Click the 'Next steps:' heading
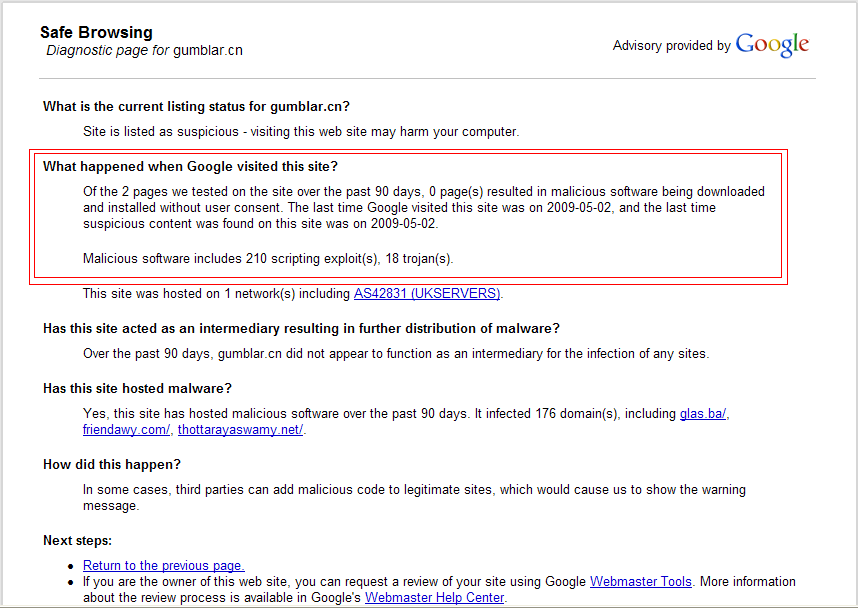This screenshot has height=608, width=858. [77, 541]
